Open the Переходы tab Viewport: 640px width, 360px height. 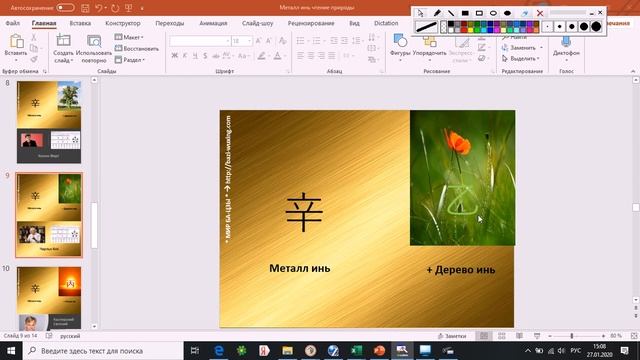coord(170,23)
